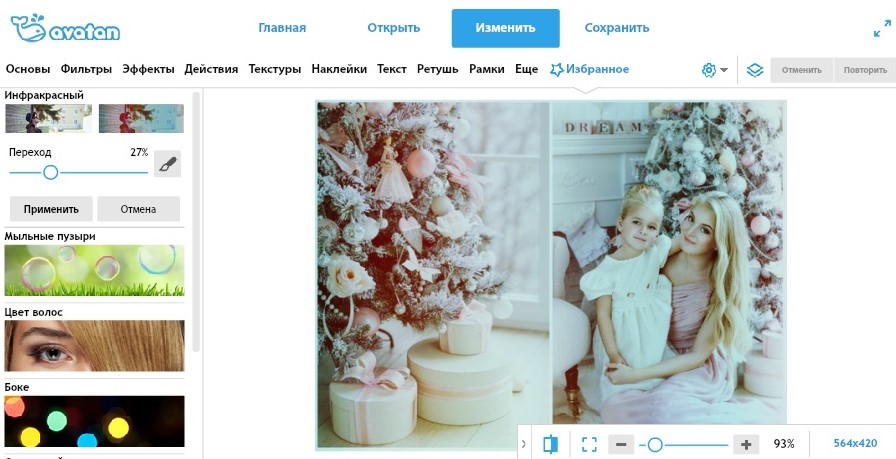This screenshot has height=459, width=896.
Task: Zoom out using the minus button
Action: [x=621, y=444]
